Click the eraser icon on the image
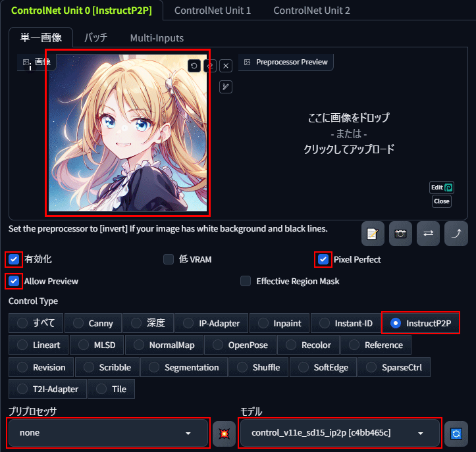 tap(211, 66)
